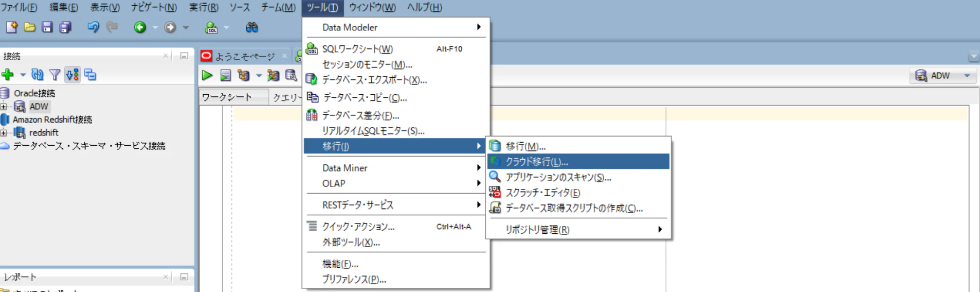
Task: Click the Explain Plan icon
Action: tap(243, 76)
